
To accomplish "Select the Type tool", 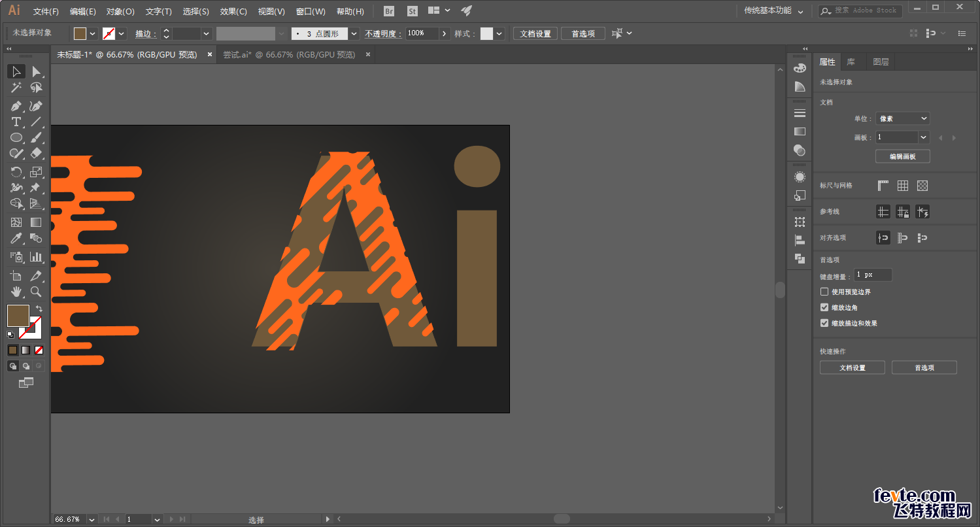I will (x=16, y=122).
